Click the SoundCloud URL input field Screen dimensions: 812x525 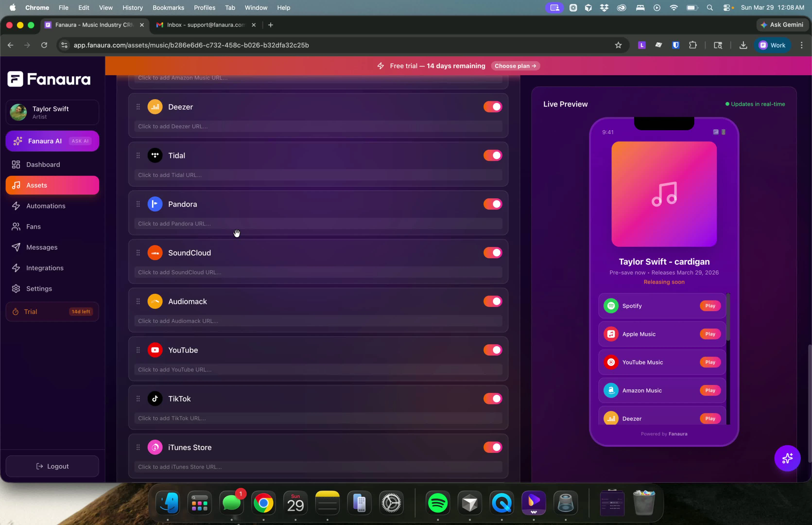(318, 272)
